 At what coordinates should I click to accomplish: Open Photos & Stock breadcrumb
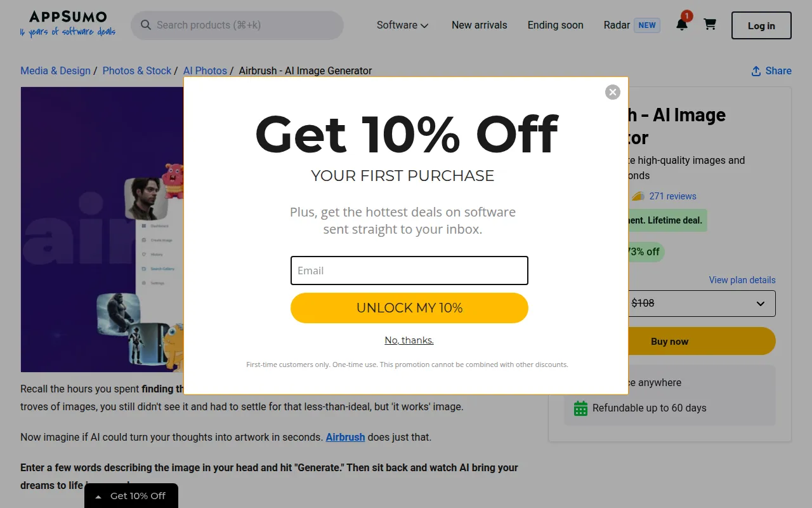pyautogui.click(x=137, y=71)
